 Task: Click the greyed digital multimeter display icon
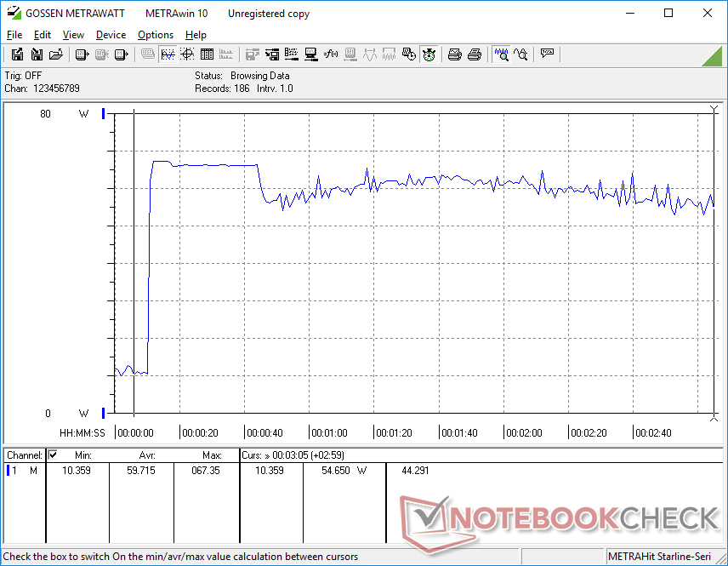(x=148, y=54)
